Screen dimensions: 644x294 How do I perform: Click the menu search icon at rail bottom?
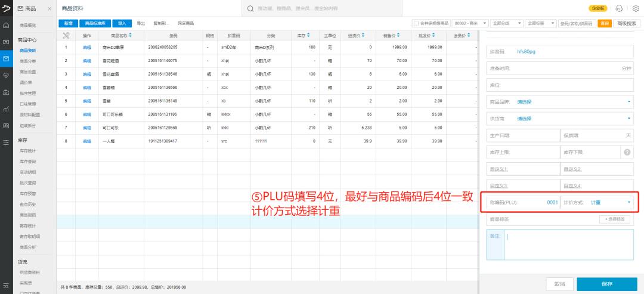click(6, 286)
